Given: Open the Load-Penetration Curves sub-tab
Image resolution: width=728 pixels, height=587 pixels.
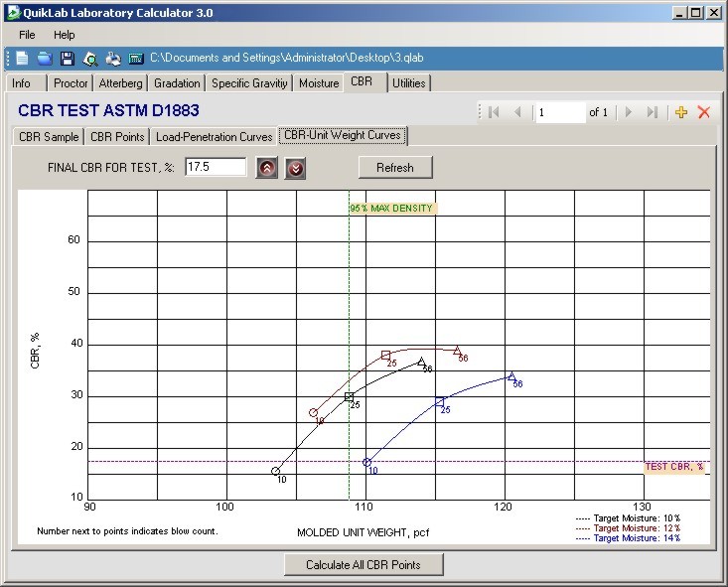Looking at the screenshot, I should 215,136.
